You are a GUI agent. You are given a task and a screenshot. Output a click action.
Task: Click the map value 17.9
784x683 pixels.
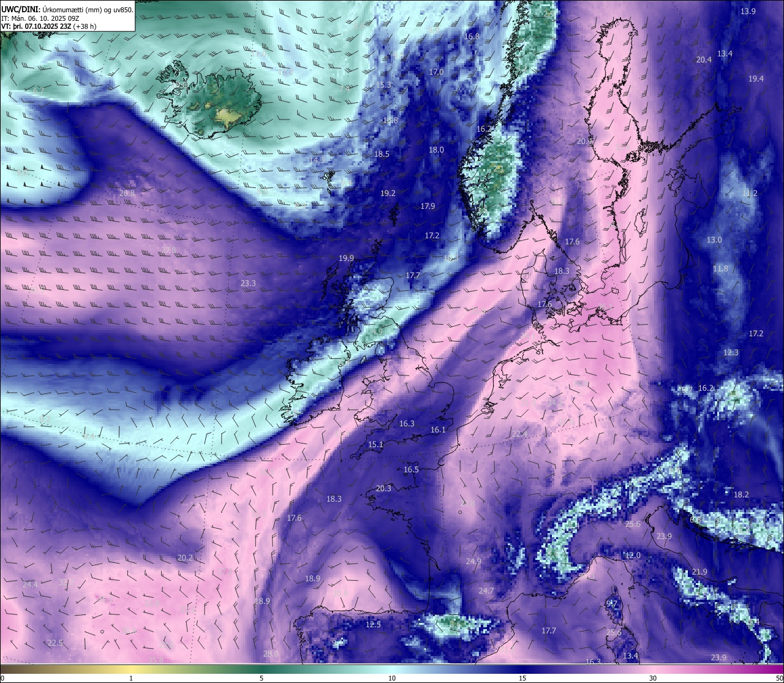(428, 206)
